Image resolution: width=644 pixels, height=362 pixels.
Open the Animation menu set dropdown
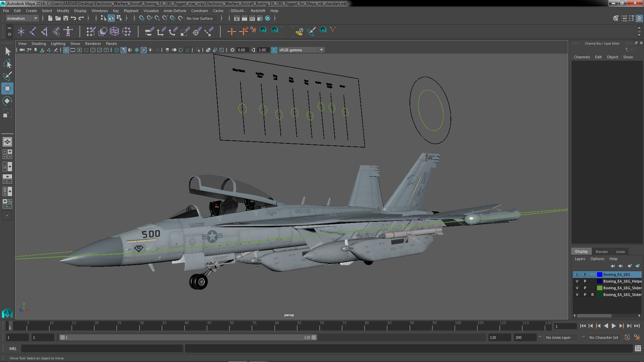(22, 18)
